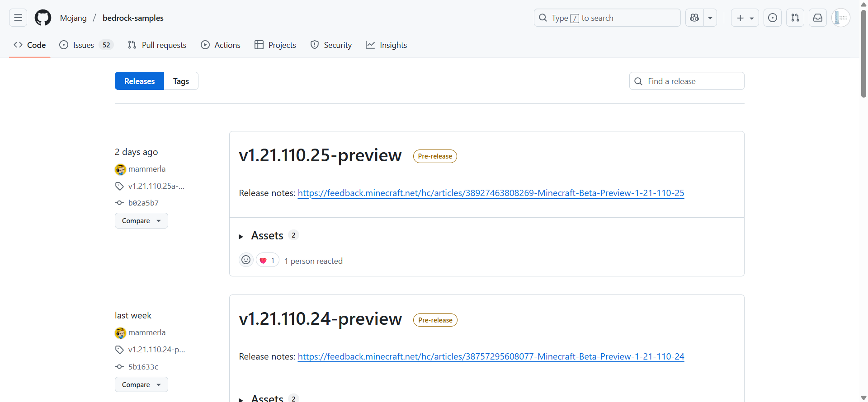Viewport: 868px width, 402px height.
Task: Open commit b02a5b7
Action: pyautogui.click(x=143, y=203)
